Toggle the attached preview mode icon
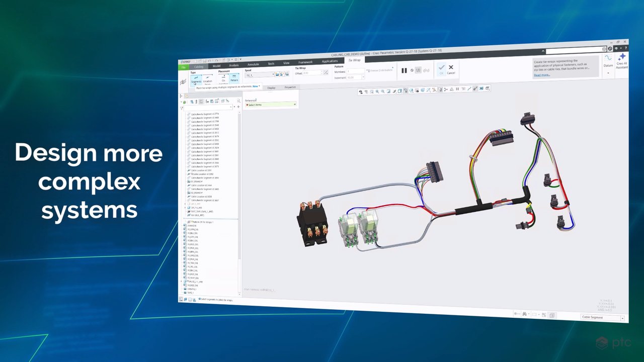 pyautogui.click(x=419, y=70)
